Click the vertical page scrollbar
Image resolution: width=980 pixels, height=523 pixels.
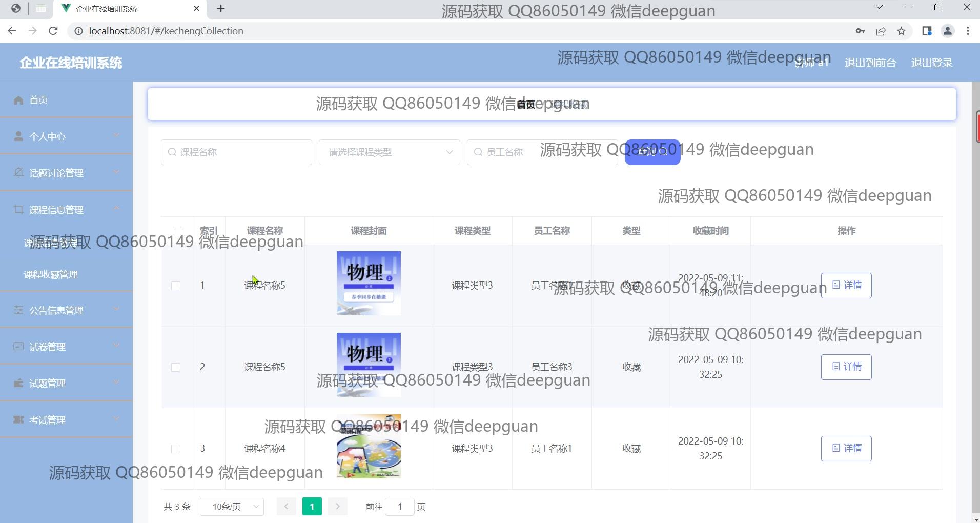tap(975, 308)
